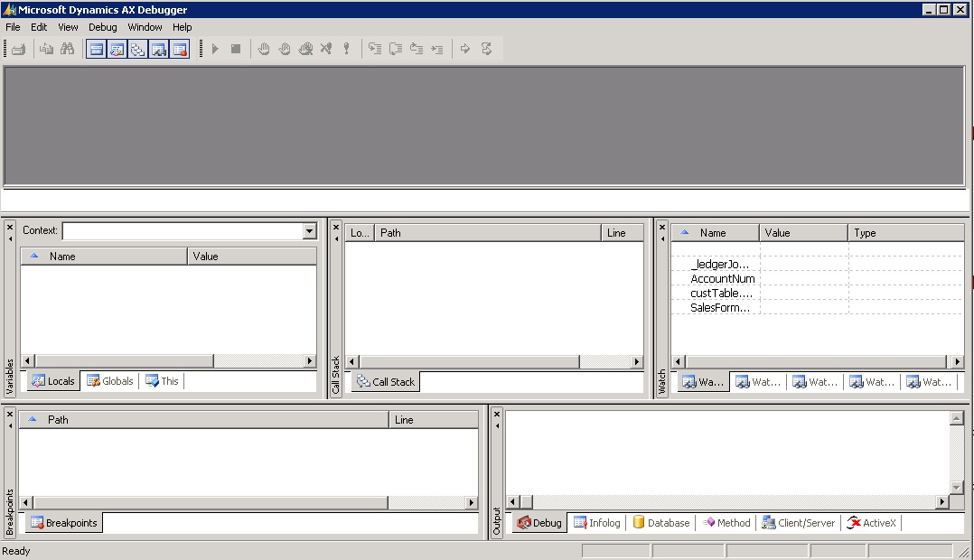974x560 pixels.
Task: Click the Step Over toolbar icon
Action: coord(396,49)
